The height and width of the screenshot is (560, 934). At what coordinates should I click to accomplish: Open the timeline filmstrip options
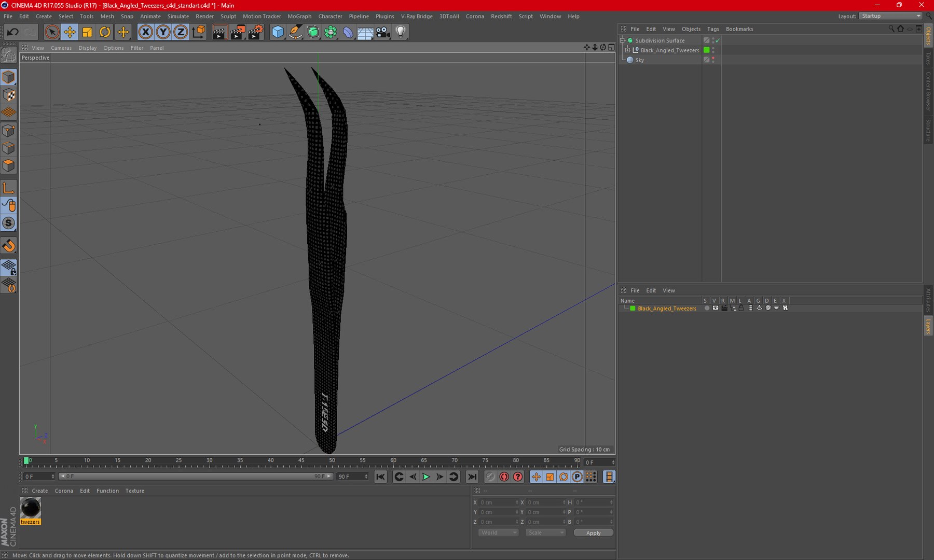point(609,477)
